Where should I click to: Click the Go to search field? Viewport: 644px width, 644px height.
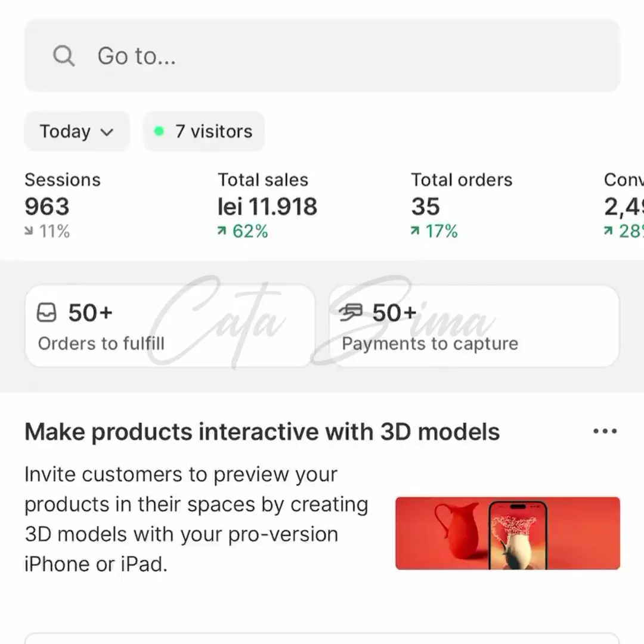coord(322,56)
